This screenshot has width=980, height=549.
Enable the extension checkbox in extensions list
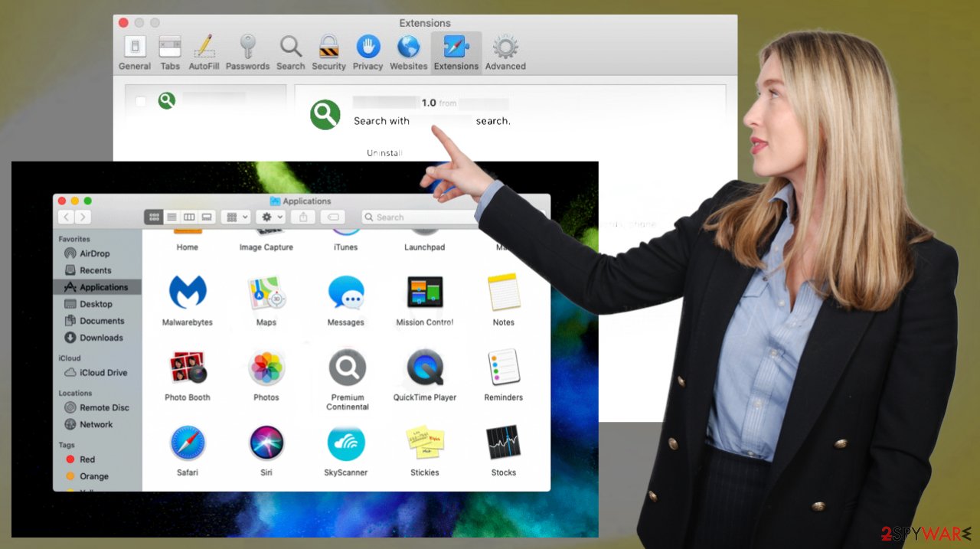pos(141,101)
